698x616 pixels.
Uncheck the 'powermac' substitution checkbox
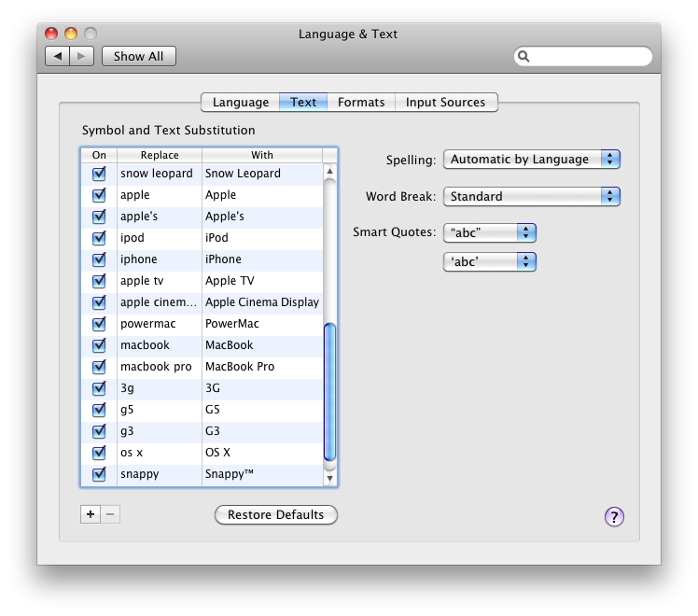[x=99, y=324]
